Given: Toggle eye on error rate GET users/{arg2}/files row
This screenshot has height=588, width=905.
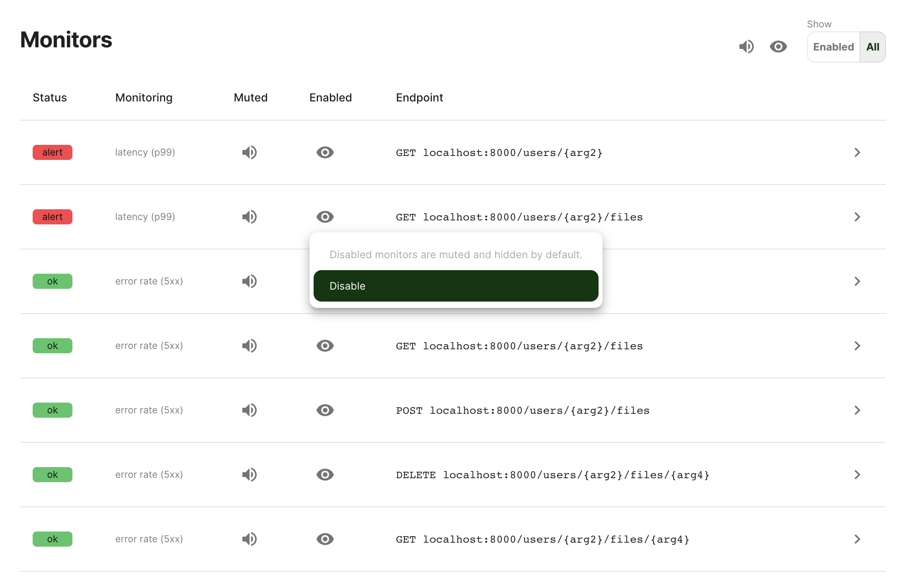Looking at the screenshot, I should tap(325, 346).
